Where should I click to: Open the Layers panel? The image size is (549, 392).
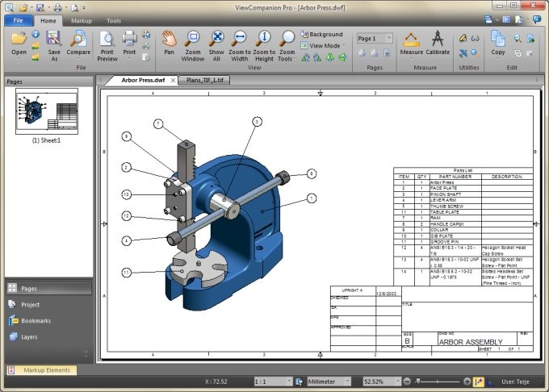pyautogui.click(x=29, y=336)
